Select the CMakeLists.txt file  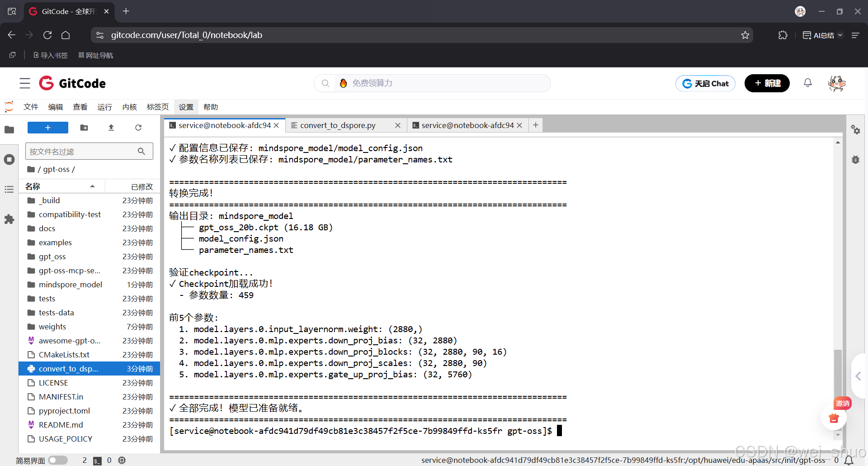[89, 355]
